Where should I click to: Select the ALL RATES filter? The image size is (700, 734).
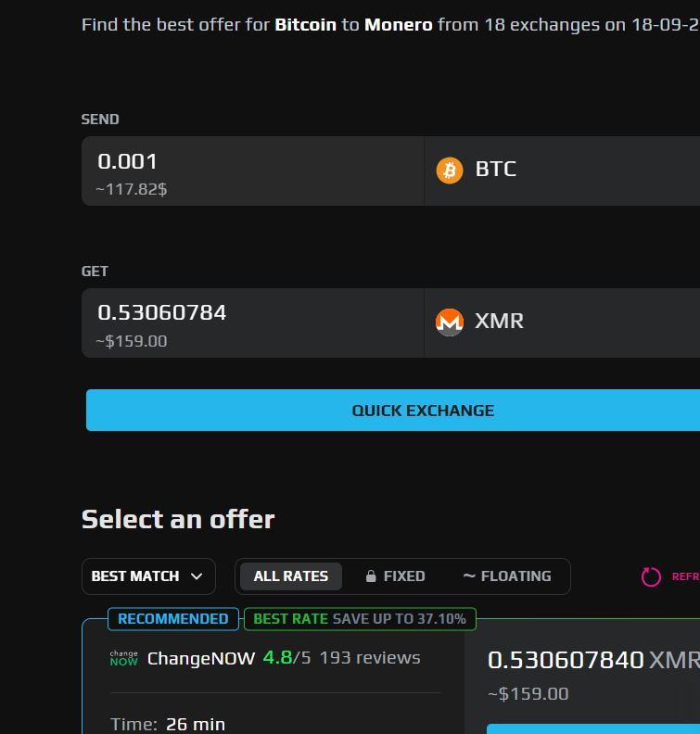pos(291,576)
